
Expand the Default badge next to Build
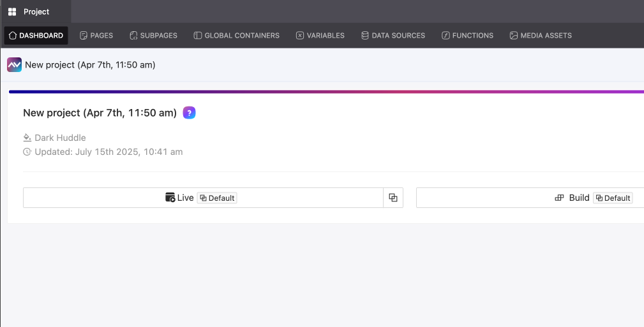click(x=613, y=198)
